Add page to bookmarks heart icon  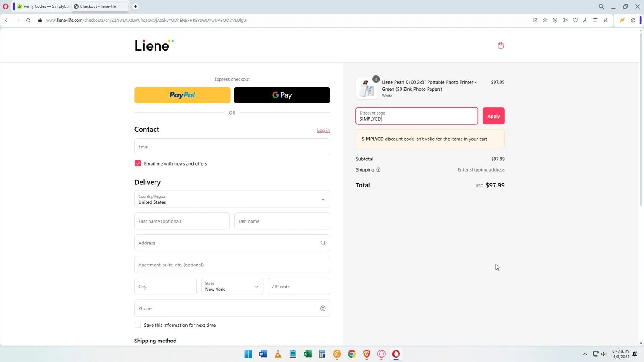575,20
